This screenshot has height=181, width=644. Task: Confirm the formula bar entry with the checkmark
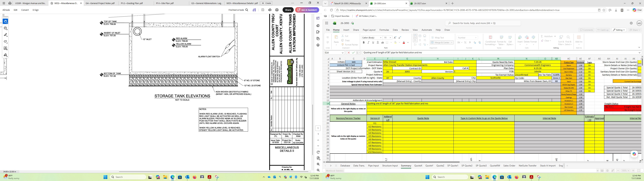coord(353,53)
